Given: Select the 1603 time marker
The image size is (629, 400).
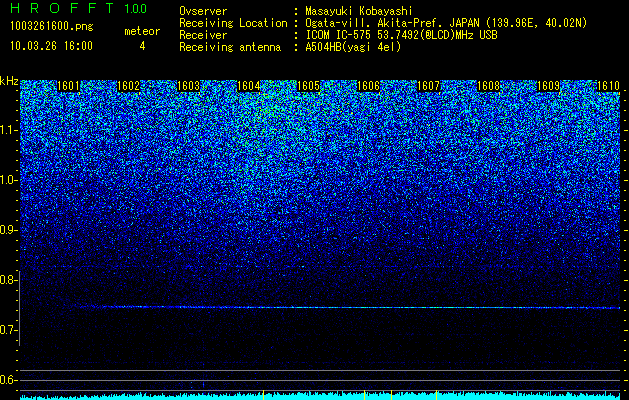Looking at the screenshot, I should coord(188,86).
